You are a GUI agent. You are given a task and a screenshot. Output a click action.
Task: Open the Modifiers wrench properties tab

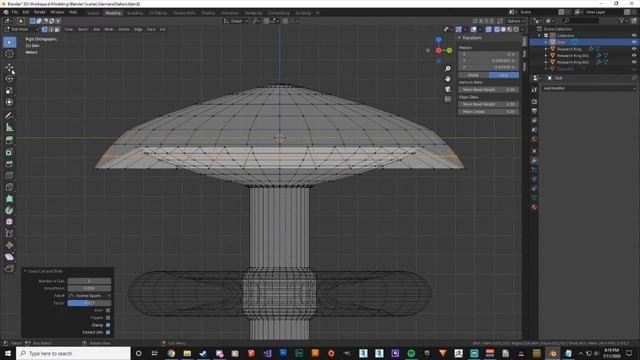tap(534, 160)
